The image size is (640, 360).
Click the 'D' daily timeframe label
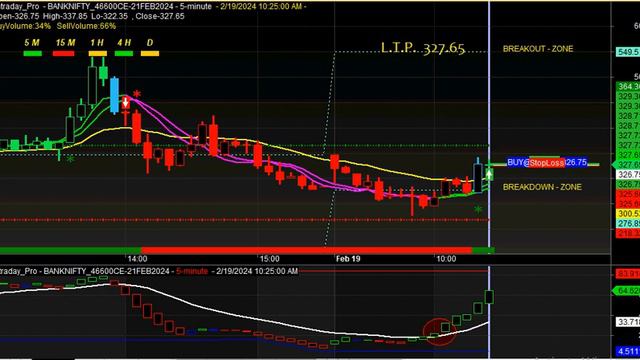coord(150,42)
